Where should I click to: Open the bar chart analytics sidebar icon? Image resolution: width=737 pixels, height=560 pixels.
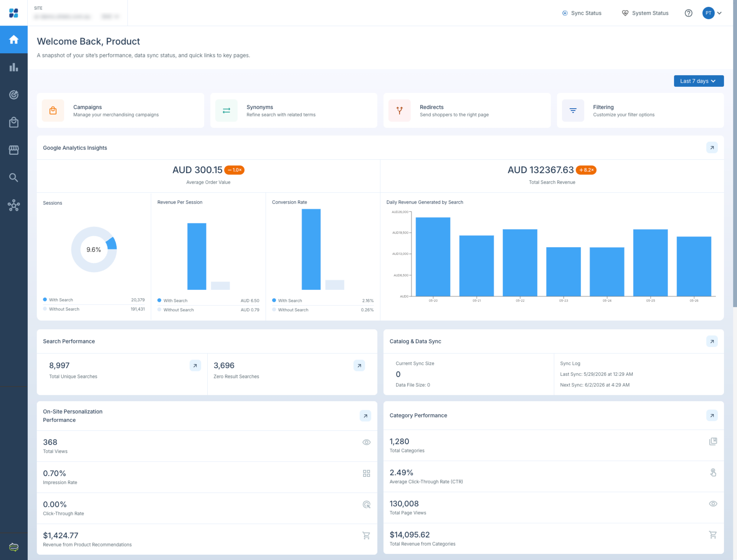[14, 67]
